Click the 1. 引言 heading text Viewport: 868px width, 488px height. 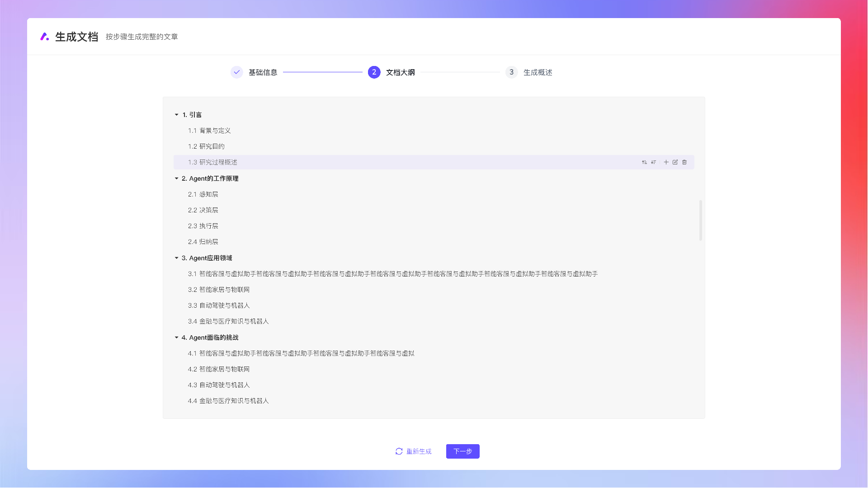192,115
